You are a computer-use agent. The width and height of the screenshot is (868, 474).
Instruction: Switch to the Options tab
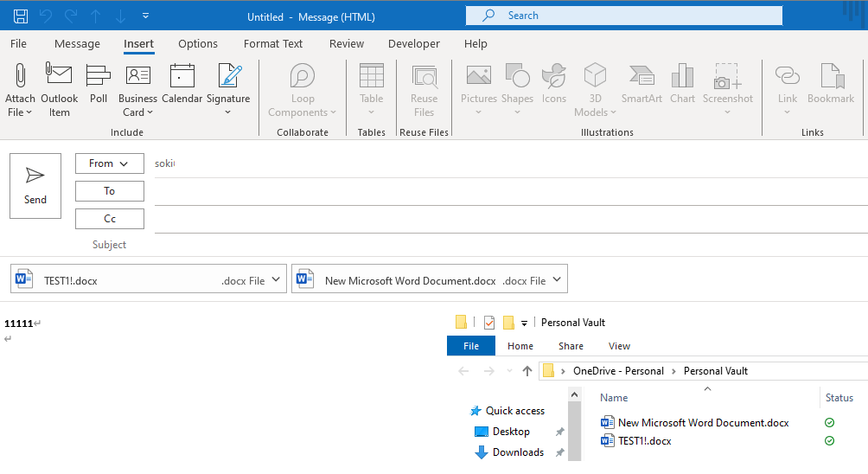(198, 44)
